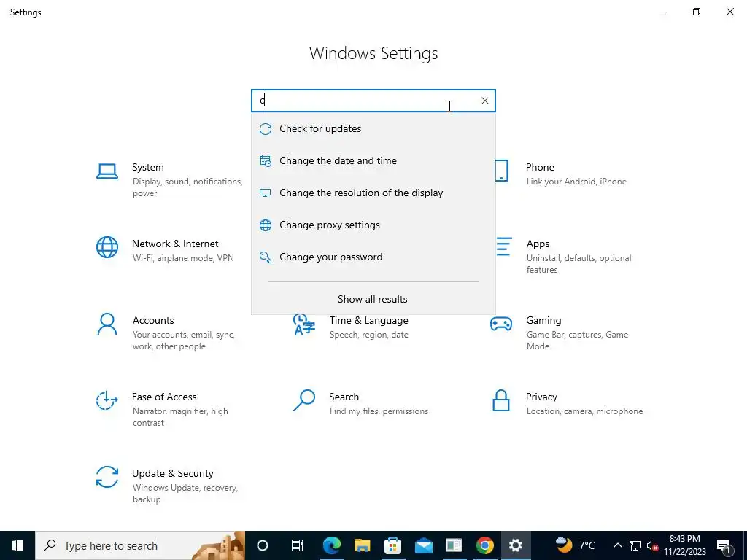Open the System settings laptop icon

click(107, 171)
